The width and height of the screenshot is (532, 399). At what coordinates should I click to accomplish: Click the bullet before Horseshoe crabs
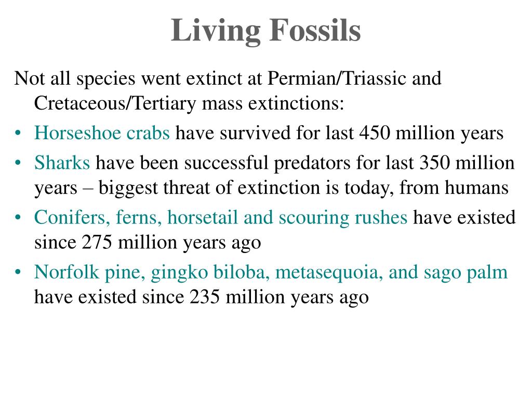pos(18,133)
